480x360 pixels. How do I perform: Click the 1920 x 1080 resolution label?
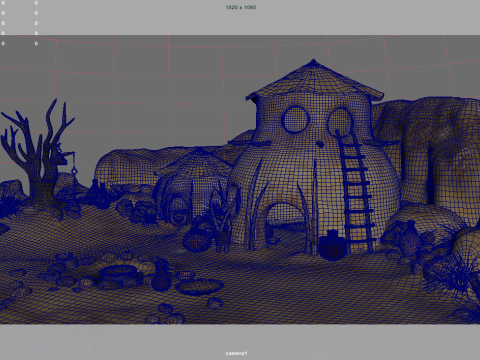pyautogui.click(x=241, y=7)
